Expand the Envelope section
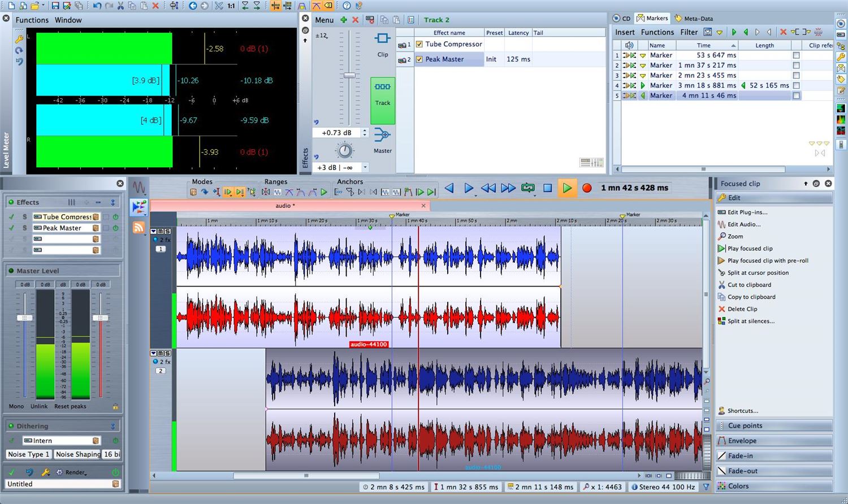The height and width of the screenshot is (504, 848). [742, 441]
